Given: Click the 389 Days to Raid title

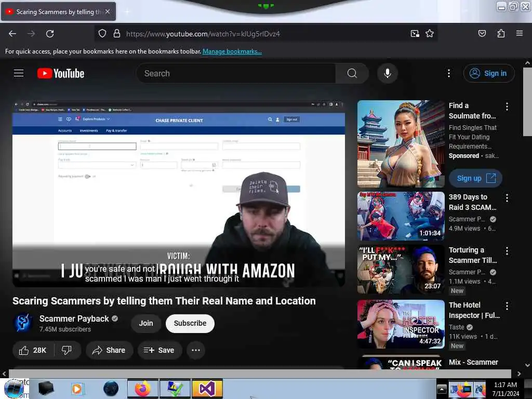Looking at the screenshot, I should (x=472, y=202).
